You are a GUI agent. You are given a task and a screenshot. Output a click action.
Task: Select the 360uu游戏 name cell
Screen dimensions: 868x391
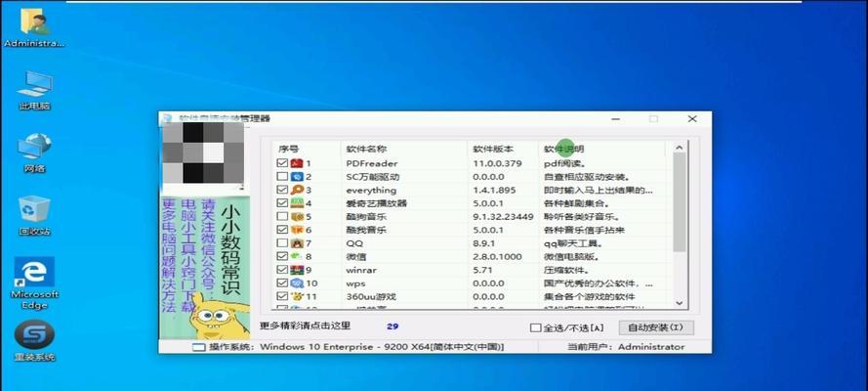(x=371, y=296)
